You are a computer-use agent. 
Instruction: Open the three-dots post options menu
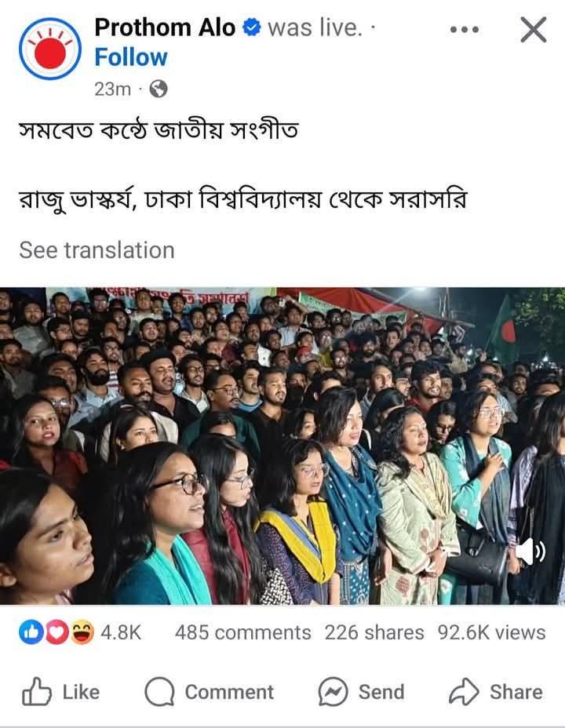(465, 30)
